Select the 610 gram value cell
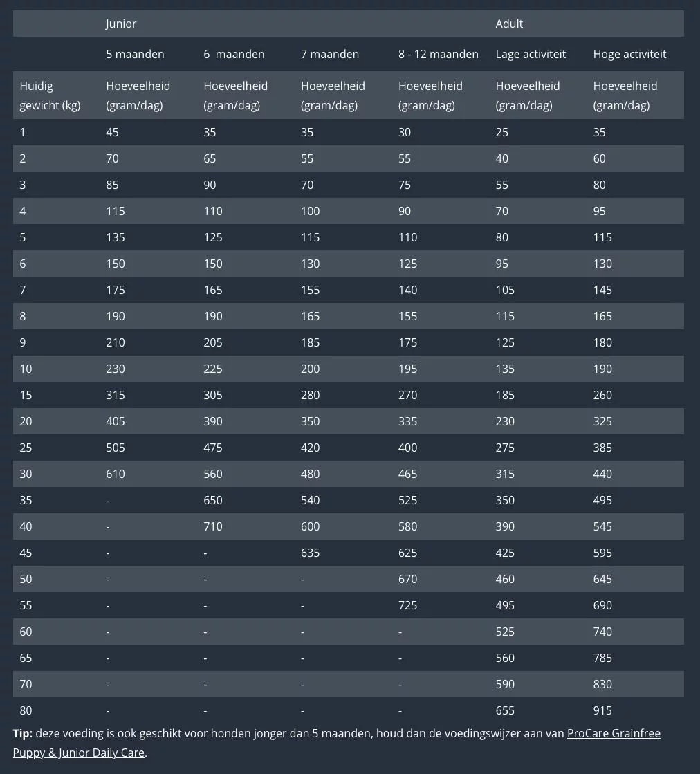This screenshot has height=774, width=700. (116, 474)
